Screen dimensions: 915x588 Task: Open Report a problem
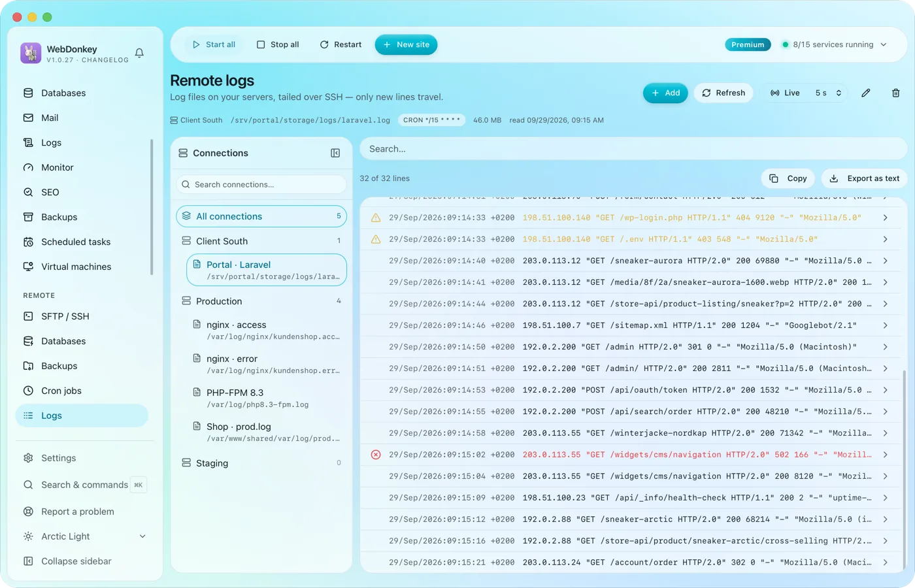pos(83,512)
